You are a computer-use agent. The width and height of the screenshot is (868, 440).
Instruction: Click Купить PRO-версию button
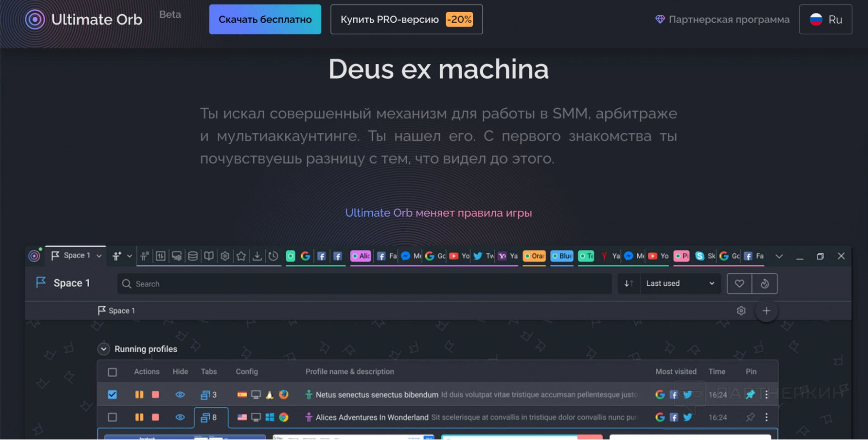tap(407, 19)
